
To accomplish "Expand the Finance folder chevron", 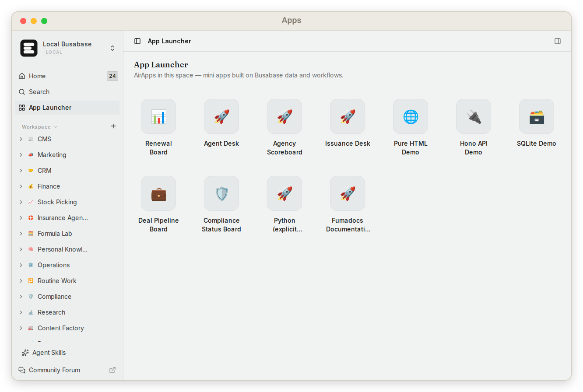I will click(21, 186).
